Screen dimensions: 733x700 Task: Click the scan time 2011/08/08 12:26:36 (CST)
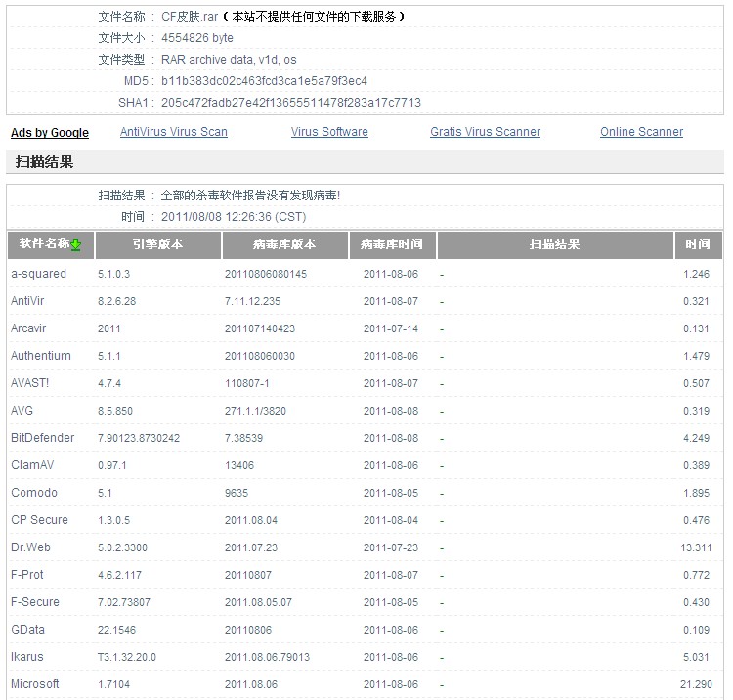pos(234,217)
